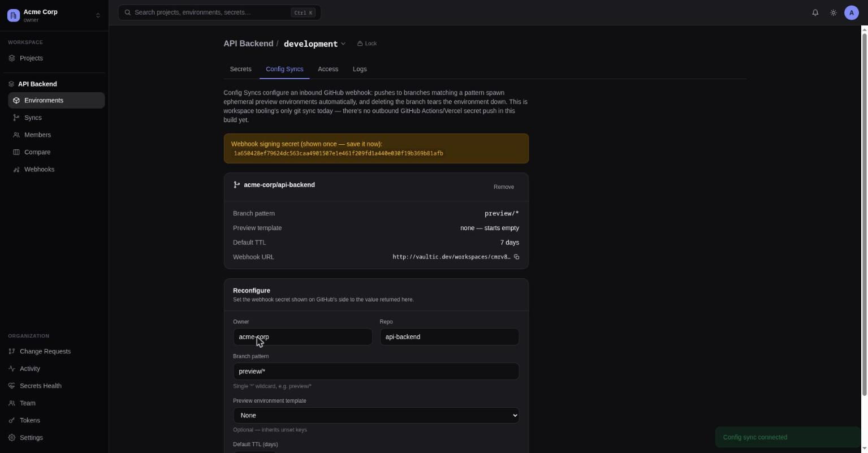Click the Projects layers icon

pos(12,58)
